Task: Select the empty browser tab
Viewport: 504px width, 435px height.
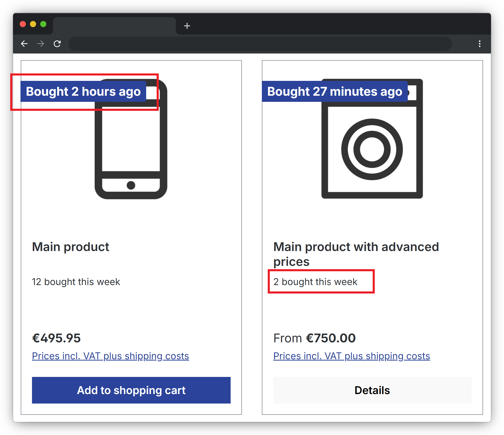Action: click(x=114, y=26)
